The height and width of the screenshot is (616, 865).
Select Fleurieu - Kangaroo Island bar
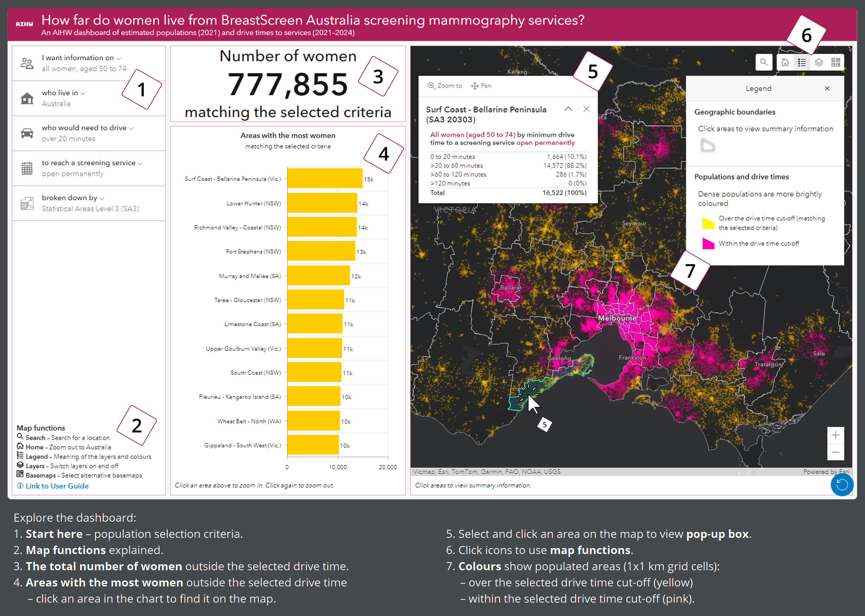(314, 396)
